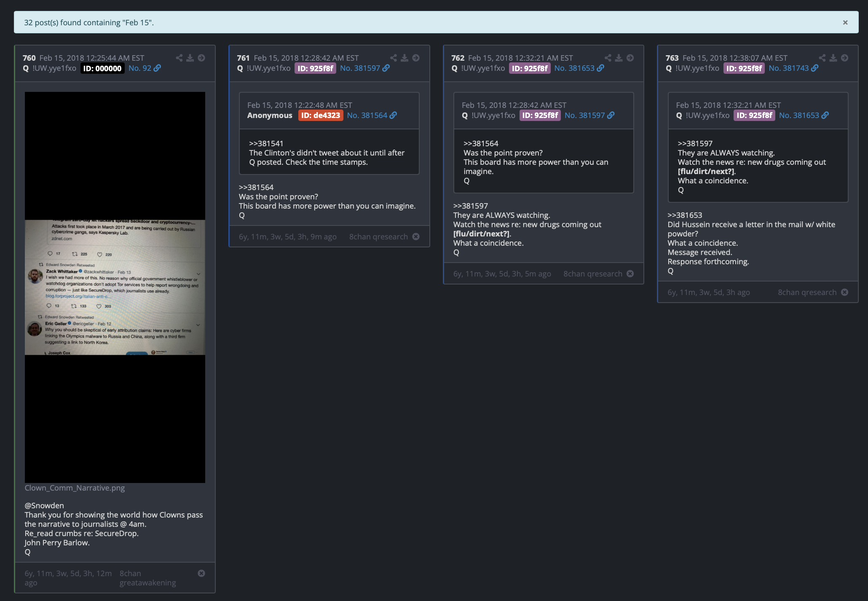Share post 763
Viewport: 868px width, 601px height.
(x=822, y=58)
